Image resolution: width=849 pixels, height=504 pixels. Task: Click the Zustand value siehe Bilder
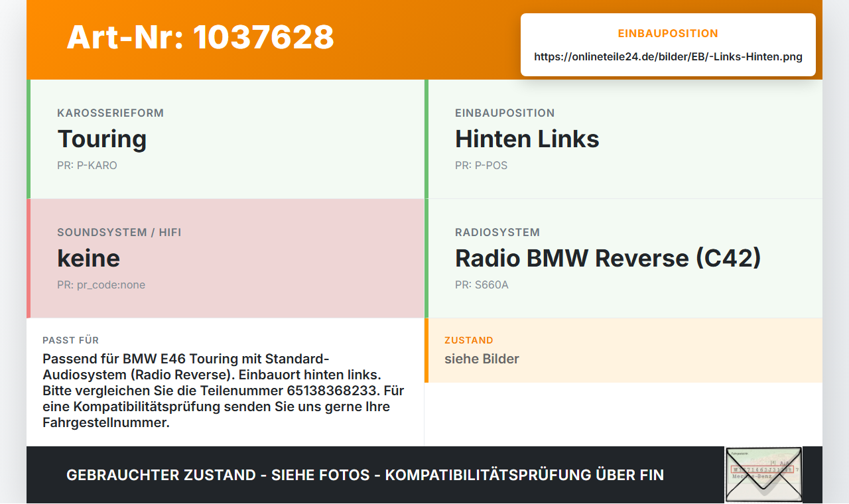(x=482, y=359)
